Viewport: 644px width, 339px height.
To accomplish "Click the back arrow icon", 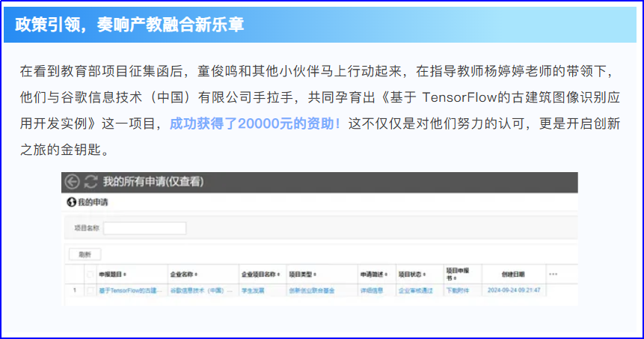I will pos(73,182).
